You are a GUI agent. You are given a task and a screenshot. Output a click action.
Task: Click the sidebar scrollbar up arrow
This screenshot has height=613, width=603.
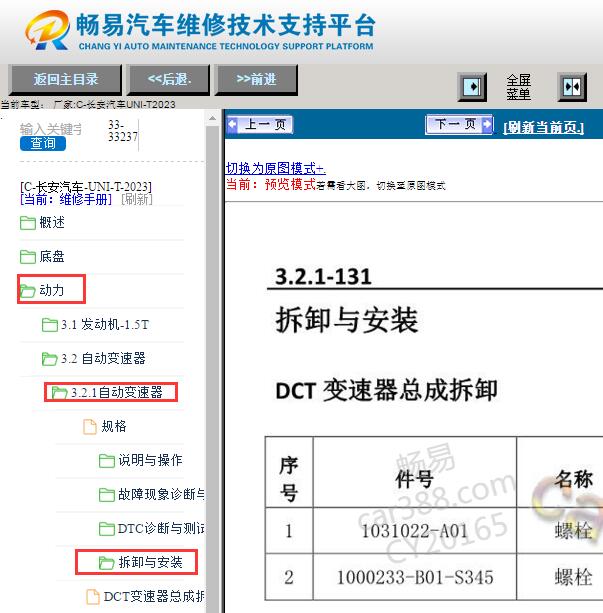tap(212, 118)
